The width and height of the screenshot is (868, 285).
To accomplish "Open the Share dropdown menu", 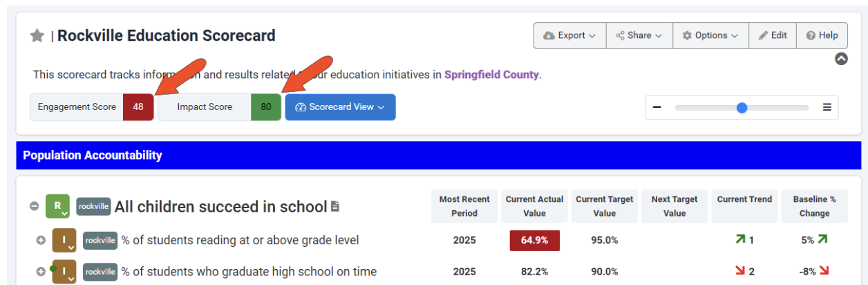I will (639, 35).
